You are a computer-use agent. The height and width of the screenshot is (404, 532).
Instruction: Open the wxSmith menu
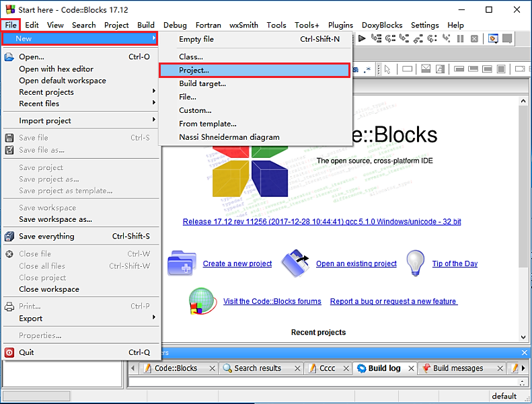[243, 25]
